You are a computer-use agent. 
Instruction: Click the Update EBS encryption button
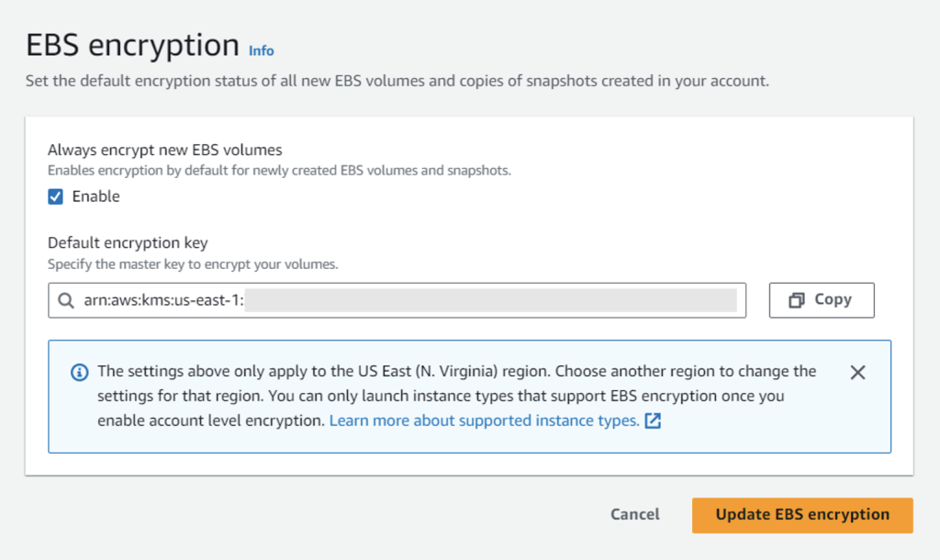[801, 515]
